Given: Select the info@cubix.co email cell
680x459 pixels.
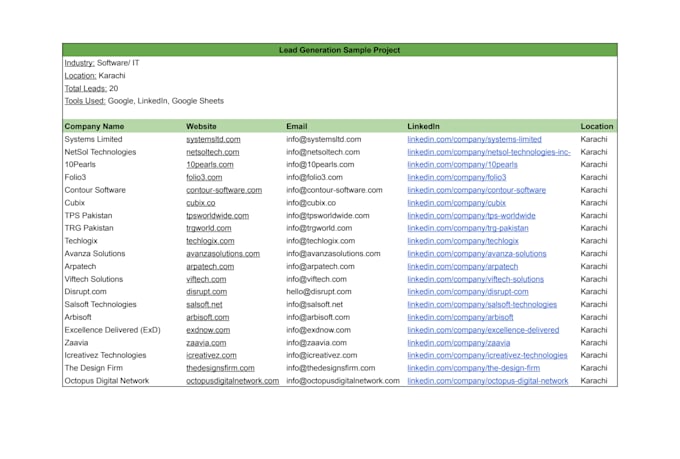Looking at the screenshot, I should [311, 203].
